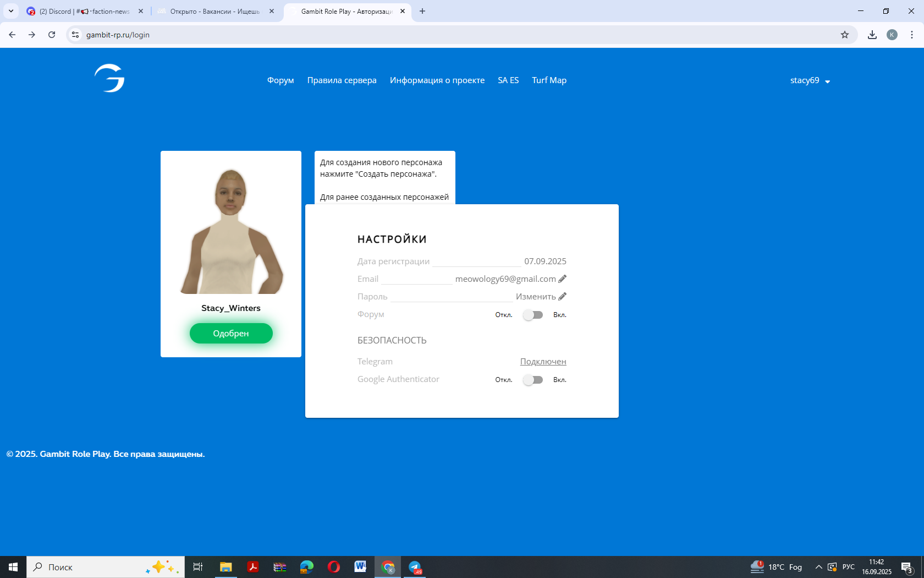924x578 pixels.
Task: Open the SA ES menu item
Action: pyautogui.click(x=508, y=80)
